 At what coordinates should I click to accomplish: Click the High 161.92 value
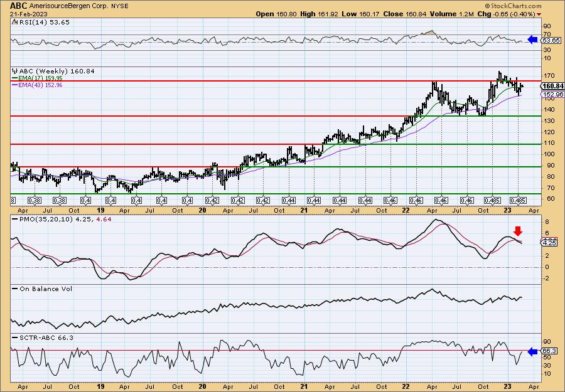[318, 14]
